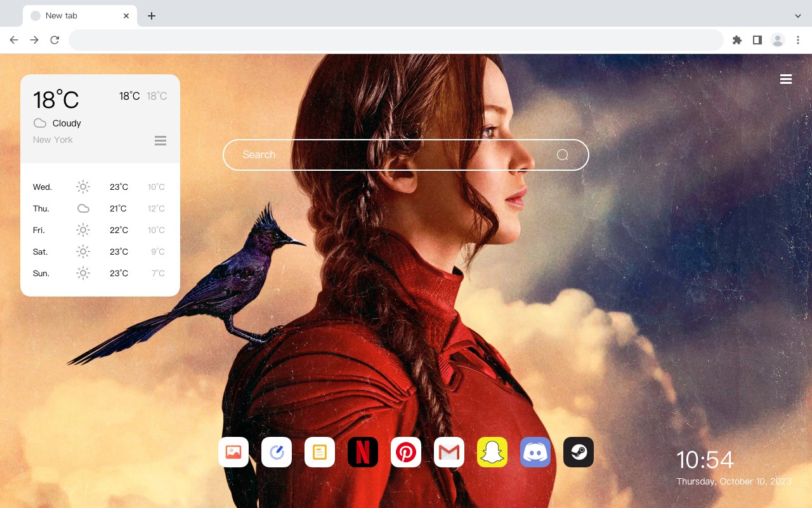Toggle the browser side panel icon
The height and width of the screenshot is (508, 812).
click(x=757, y=40)
